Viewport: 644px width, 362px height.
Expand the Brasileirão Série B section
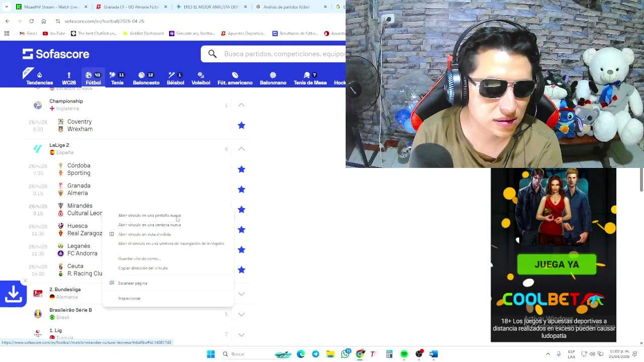coord(242,314)
